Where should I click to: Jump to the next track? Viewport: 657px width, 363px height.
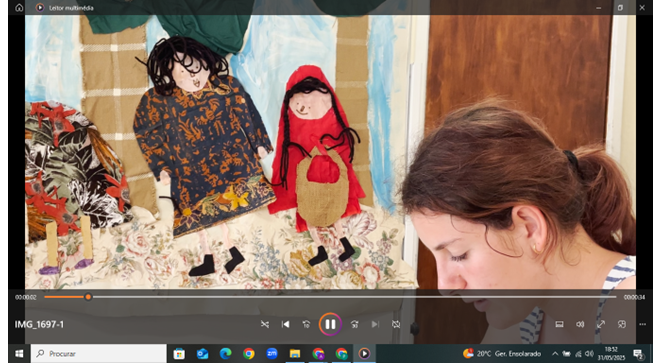[x=375, y=324]
